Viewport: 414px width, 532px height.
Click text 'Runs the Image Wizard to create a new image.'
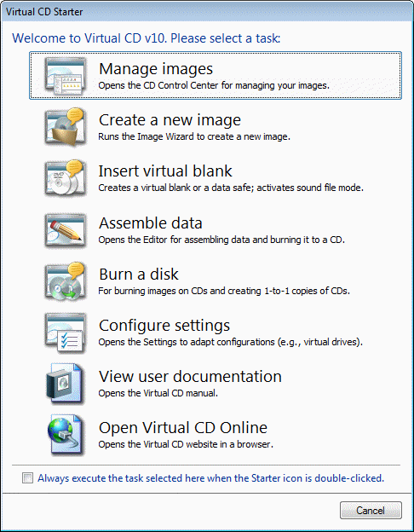click(194, 136)
